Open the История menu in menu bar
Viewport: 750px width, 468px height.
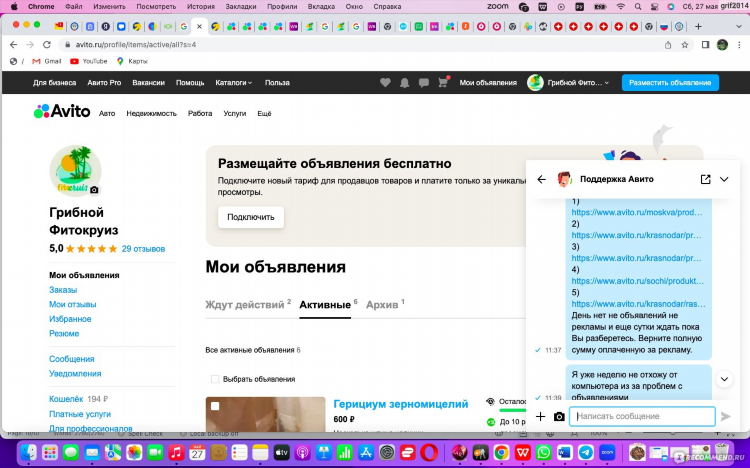coord(201,7)
